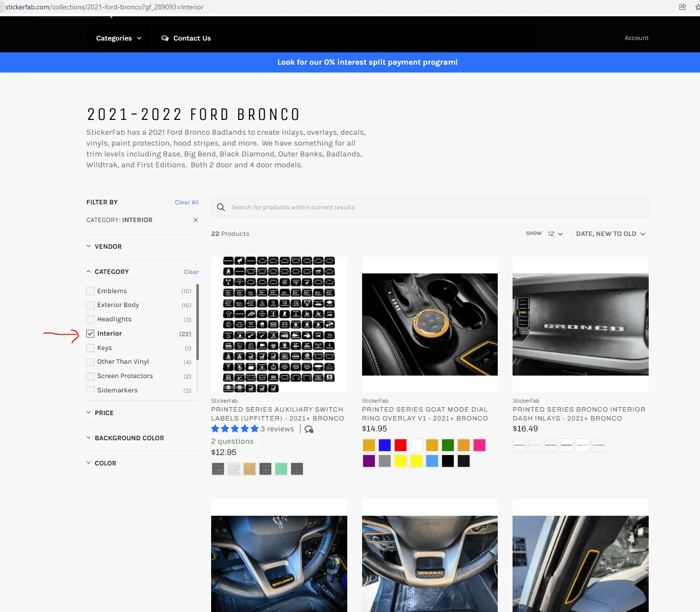Image resolution: width=700 pixels, height=612 pixels.
Task: Open the Date, New to Old sort dropdown
Action: click(x=611, y=233)
